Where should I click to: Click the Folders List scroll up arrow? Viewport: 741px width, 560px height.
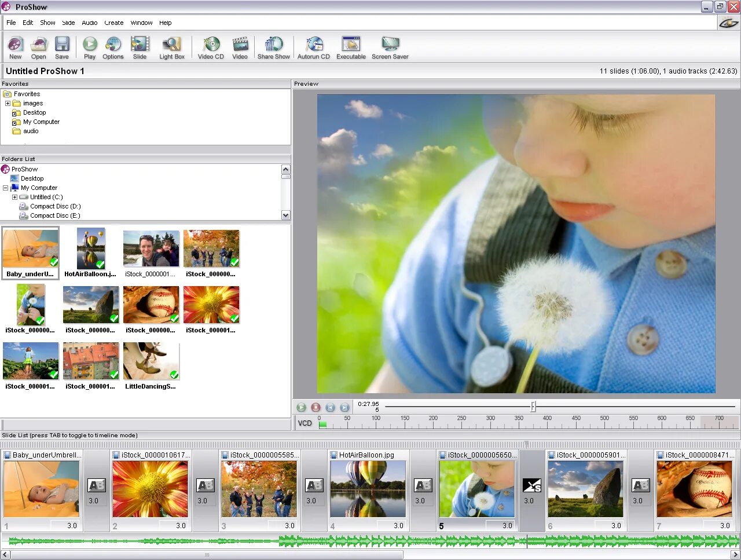285,169
